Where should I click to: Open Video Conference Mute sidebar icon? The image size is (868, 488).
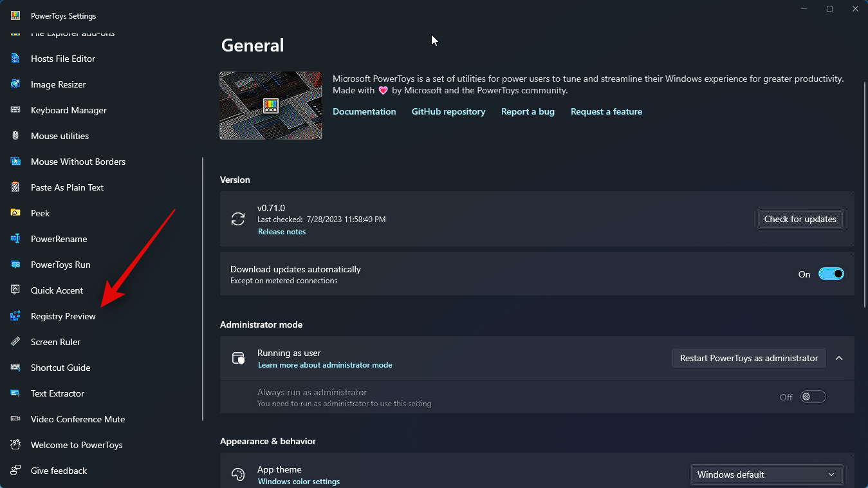[x=15, y=419]
